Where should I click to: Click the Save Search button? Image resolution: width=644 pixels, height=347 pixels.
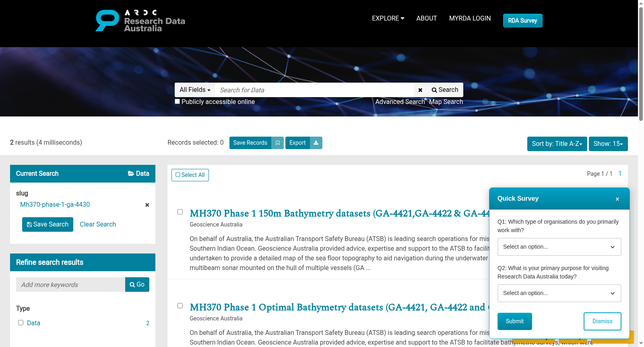[47, 224]
